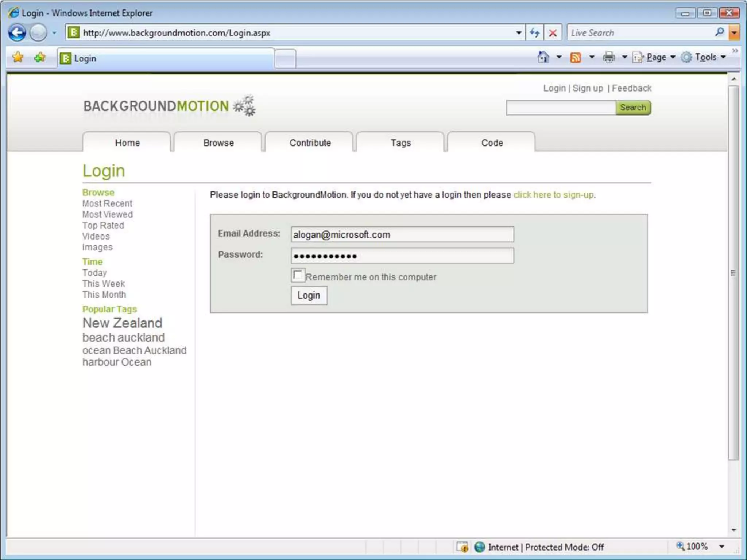Open the search provider options dropdown
This screenshot has height=560, width=747.
(734, 33)
